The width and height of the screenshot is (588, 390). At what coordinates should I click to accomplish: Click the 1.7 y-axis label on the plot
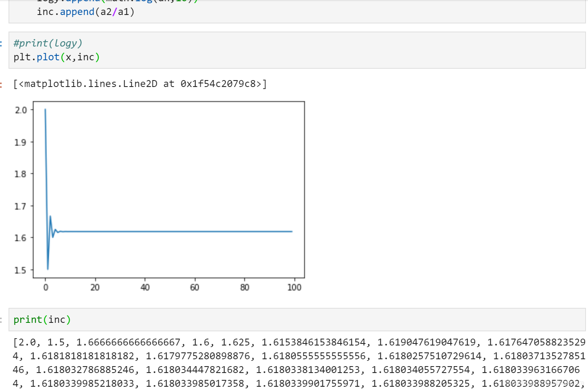(21, 206)
